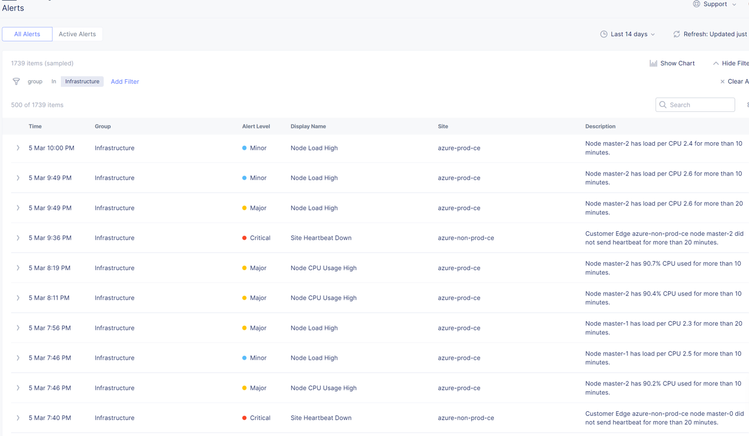The width and height of the screenshot is (749, 436).
Task: Click into the Search input field
Action: 700,105
